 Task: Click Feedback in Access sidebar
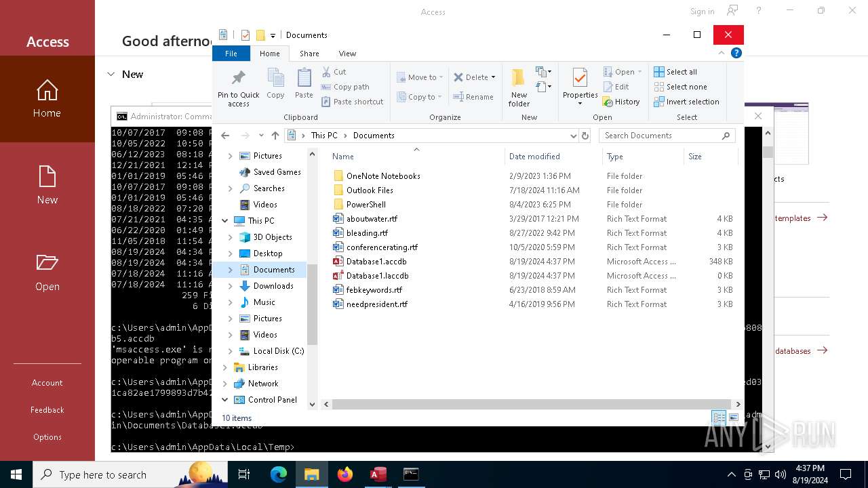(x=47, y=410)
